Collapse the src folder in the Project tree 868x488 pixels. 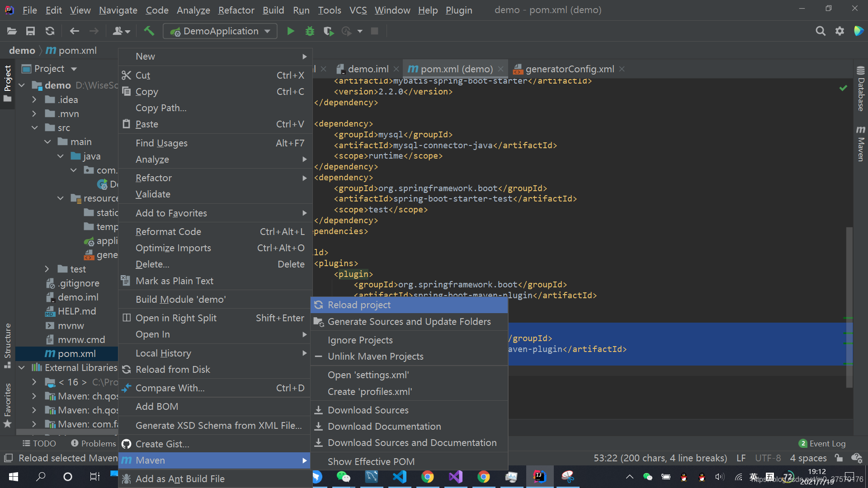click(35, 127)
